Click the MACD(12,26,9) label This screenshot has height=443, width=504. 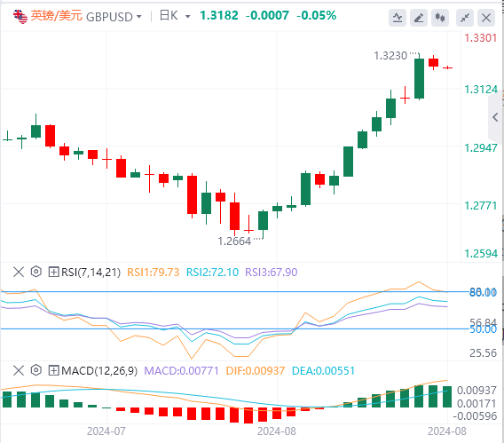click(99, 371)
